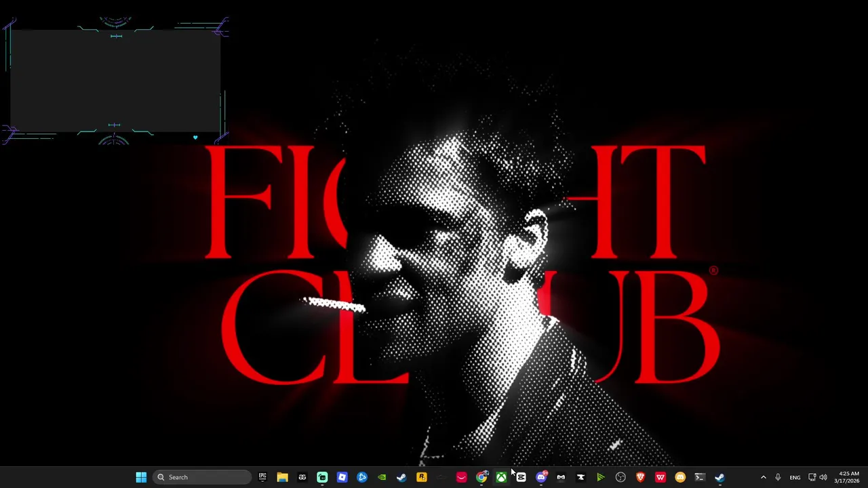
Task: Open the network status tray icon
Action: [812, 477]
